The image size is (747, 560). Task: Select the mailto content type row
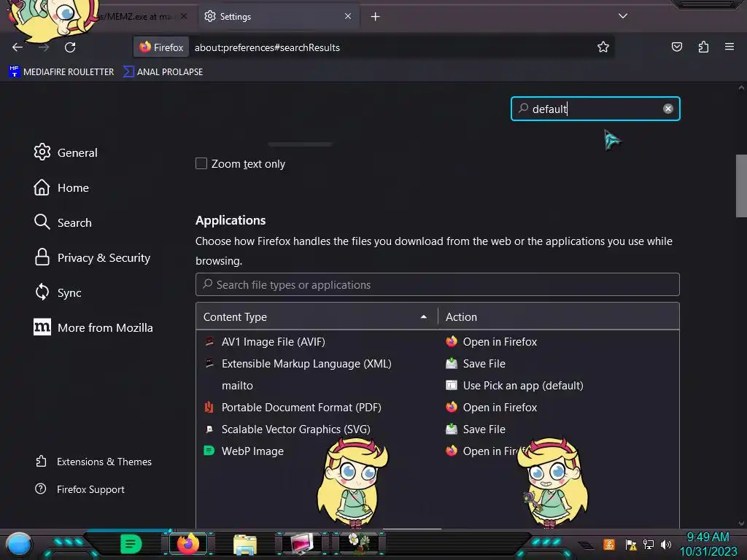click(438, 385)
